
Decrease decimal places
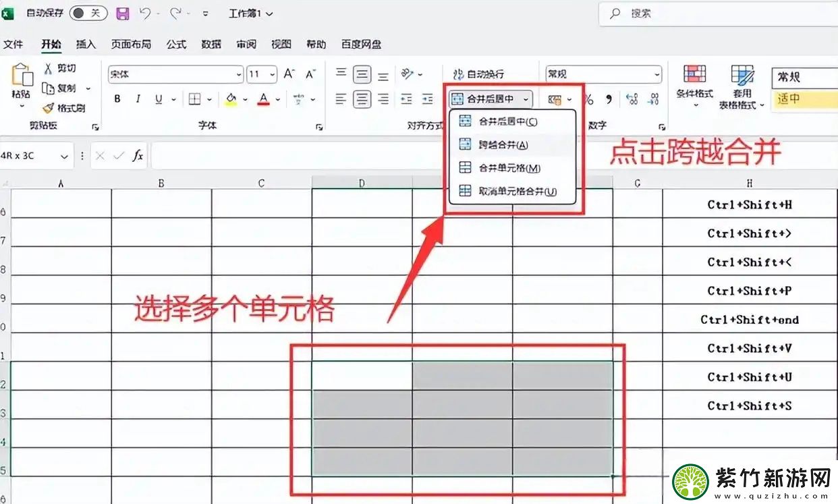653,99
